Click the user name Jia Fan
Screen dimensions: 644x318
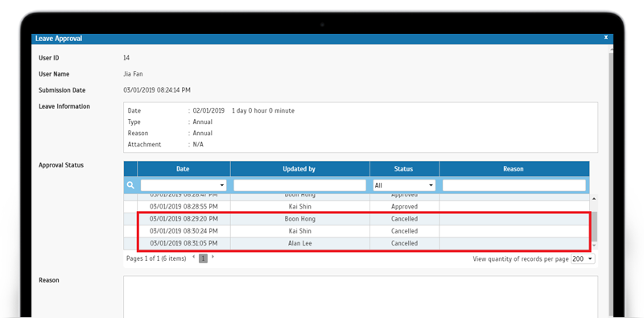[133, 74]
